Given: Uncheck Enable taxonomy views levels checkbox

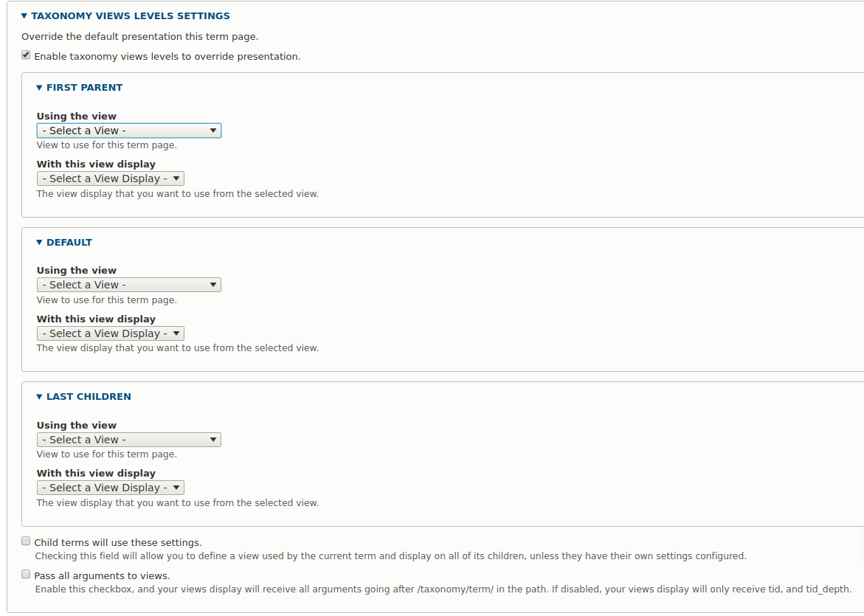Looking at the screenshot, I should (x=26, y=55).
